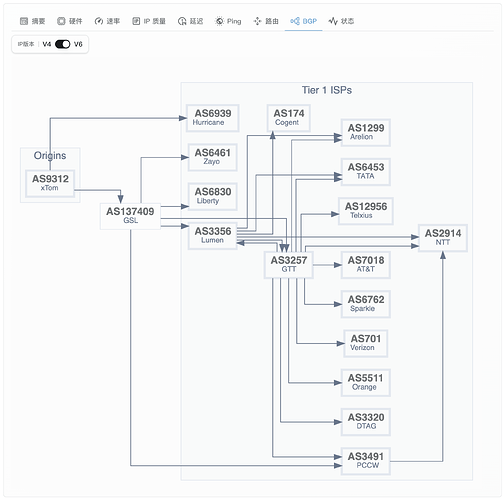Click the IP quality icon

pos(136,21)
